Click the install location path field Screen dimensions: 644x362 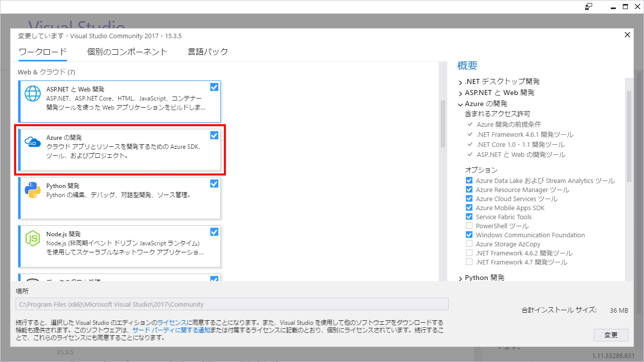[232, 304]
